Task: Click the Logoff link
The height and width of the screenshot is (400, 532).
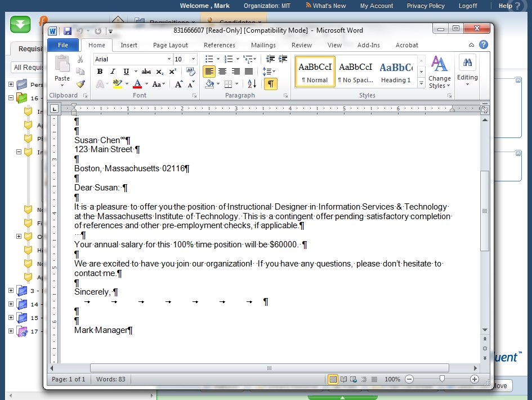Action: pos(467,6)
